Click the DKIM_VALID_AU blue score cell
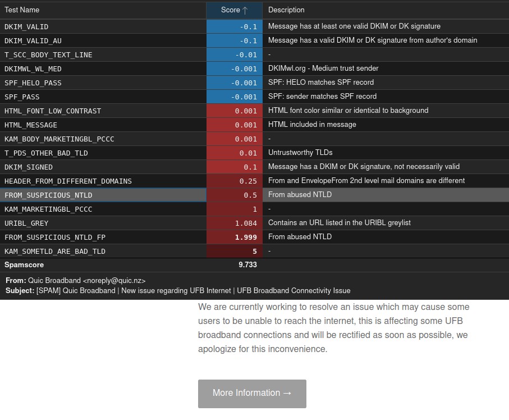Image resolution: width=509 pixels, height=420 pixels. point(234,40)
